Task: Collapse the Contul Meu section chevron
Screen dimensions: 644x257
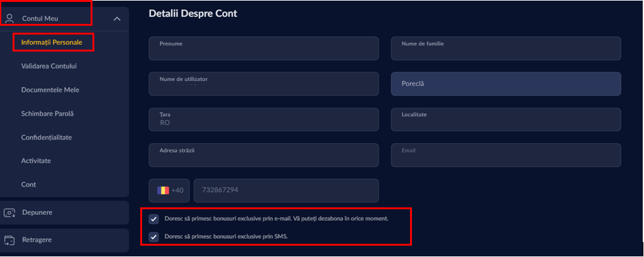Action: 117,19
